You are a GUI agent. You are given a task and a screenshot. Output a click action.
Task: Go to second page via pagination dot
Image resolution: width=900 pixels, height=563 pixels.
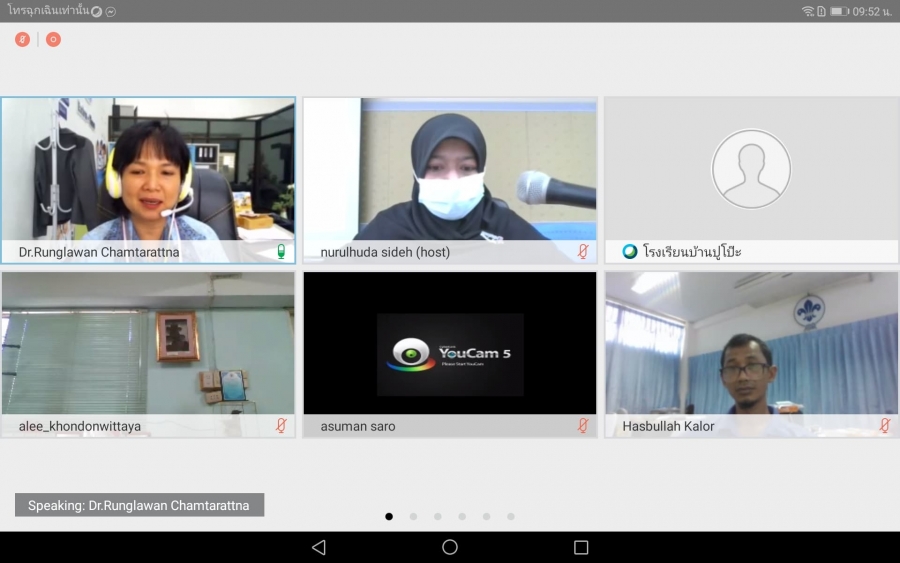413,517
